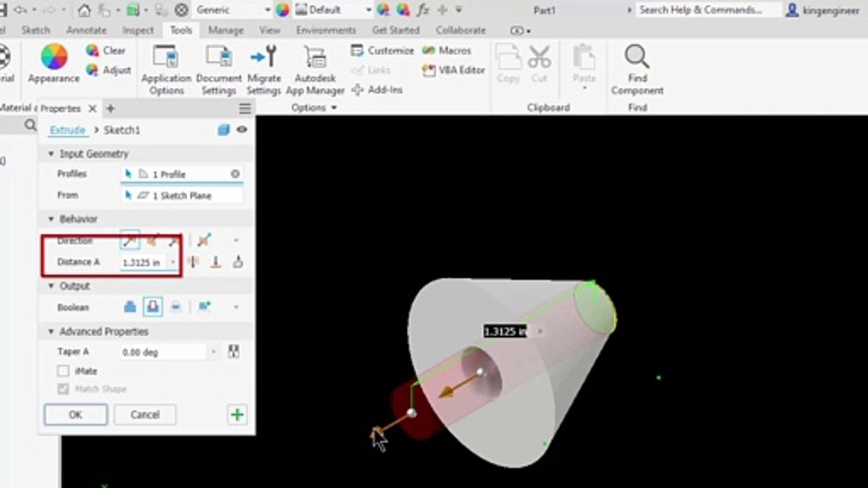The image size is (868, 488).
Task: Click the fx parameters icon
Action: pos(423,10)
